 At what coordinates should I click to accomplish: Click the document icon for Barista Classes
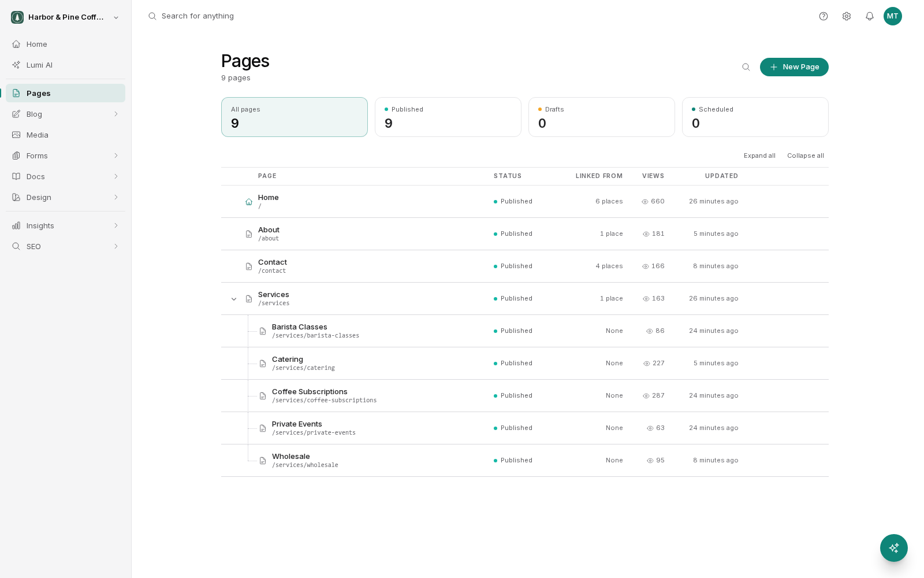point(263,331)
